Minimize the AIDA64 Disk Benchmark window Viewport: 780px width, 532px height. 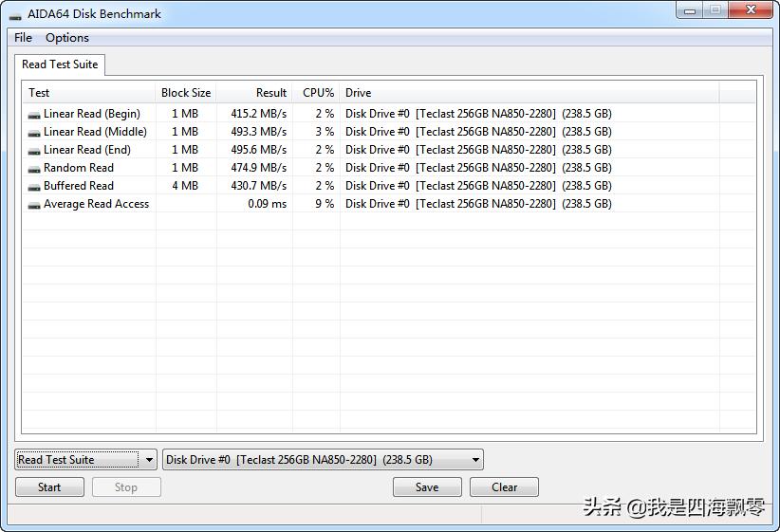pos(690,9)
